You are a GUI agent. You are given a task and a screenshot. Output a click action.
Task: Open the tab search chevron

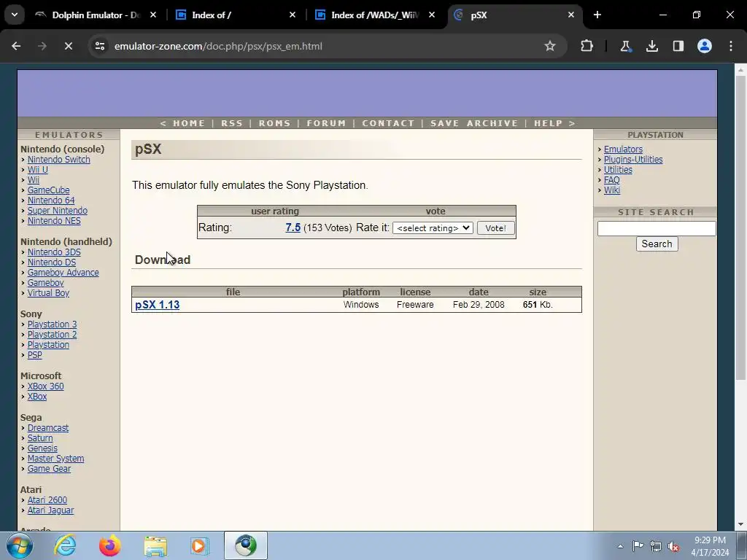click(15, 15)
